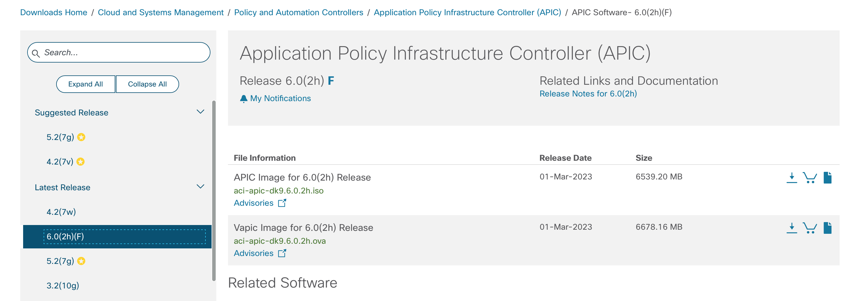The width and height of the screenshot is (868, 301).
Task: Add APIC Image iso to cart
Action: (810, 178)
